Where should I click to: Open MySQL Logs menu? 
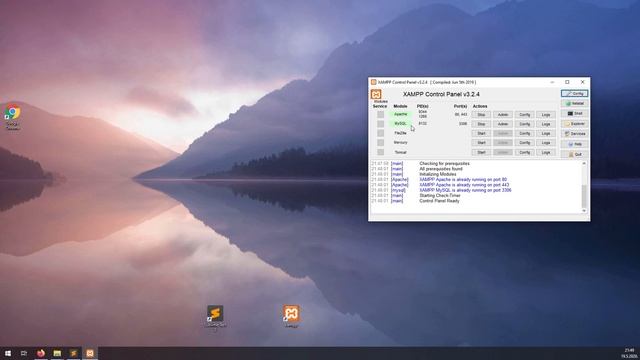pyautogui.click(x=546, y=124)
